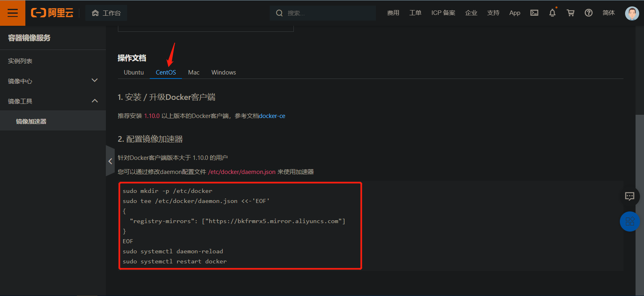The height and width of the screenshot is (296, 644).
Task: Collapse the 镜像工具 sidebar section
Action: 53,101
